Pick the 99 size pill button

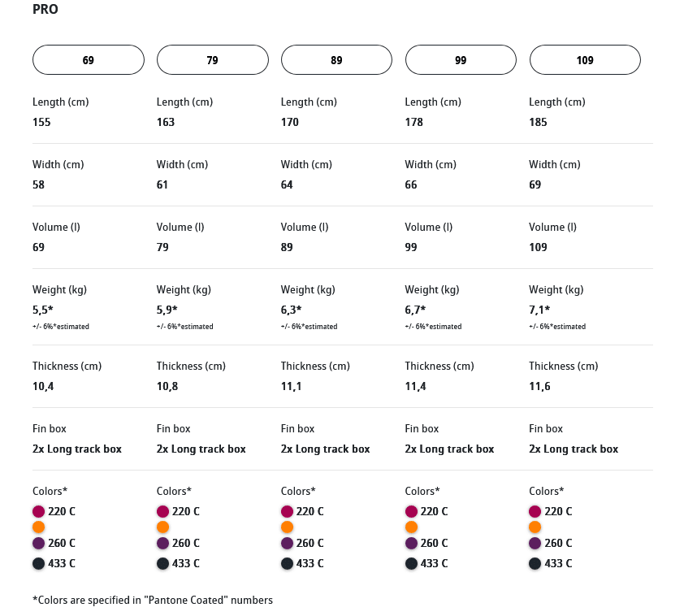click(x=461, y=60)
